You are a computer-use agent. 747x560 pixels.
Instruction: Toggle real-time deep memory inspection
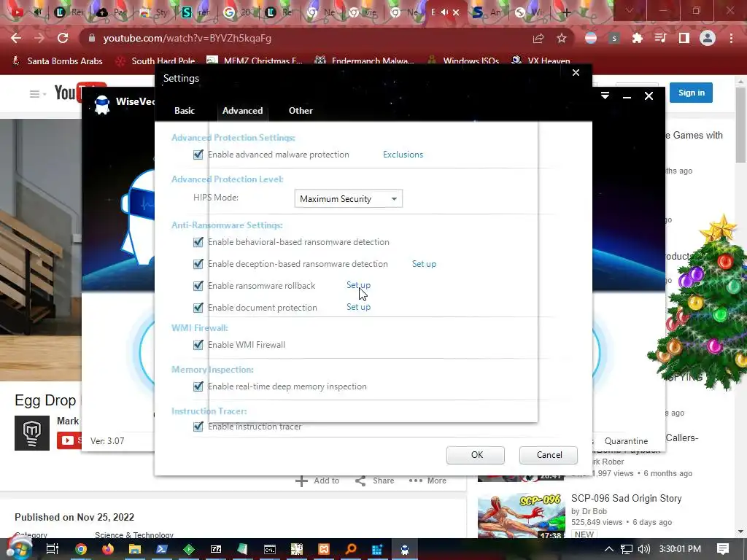[x=198, y=386]
